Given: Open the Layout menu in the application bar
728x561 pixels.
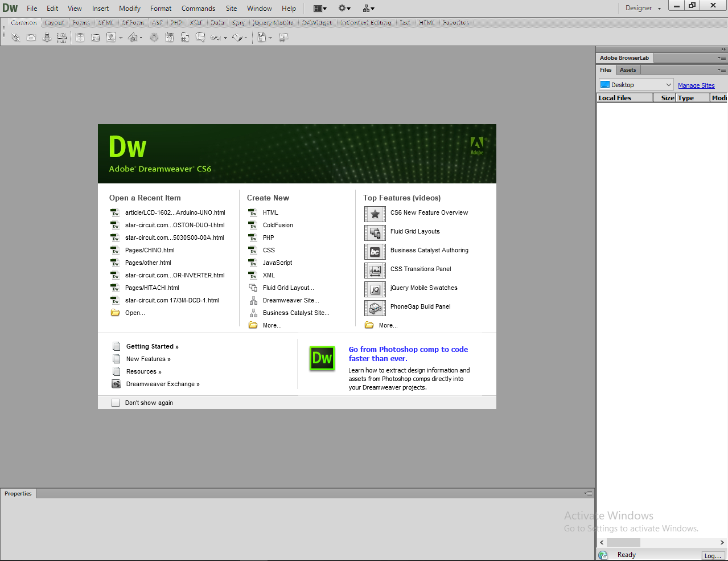Looking at the screenshot, I should [x=320, y=8].
